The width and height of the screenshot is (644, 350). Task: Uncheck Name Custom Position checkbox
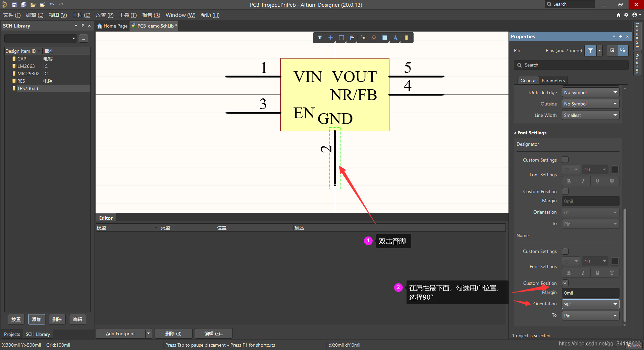point(565,283)
